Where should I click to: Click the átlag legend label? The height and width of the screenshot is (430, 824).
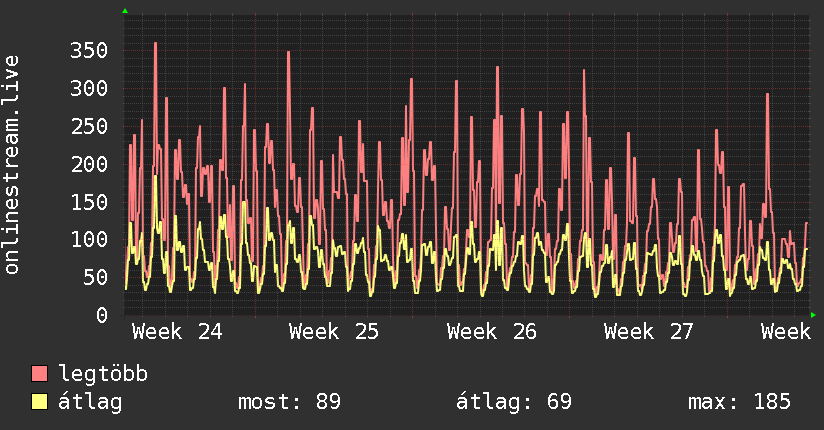[90, 402]
